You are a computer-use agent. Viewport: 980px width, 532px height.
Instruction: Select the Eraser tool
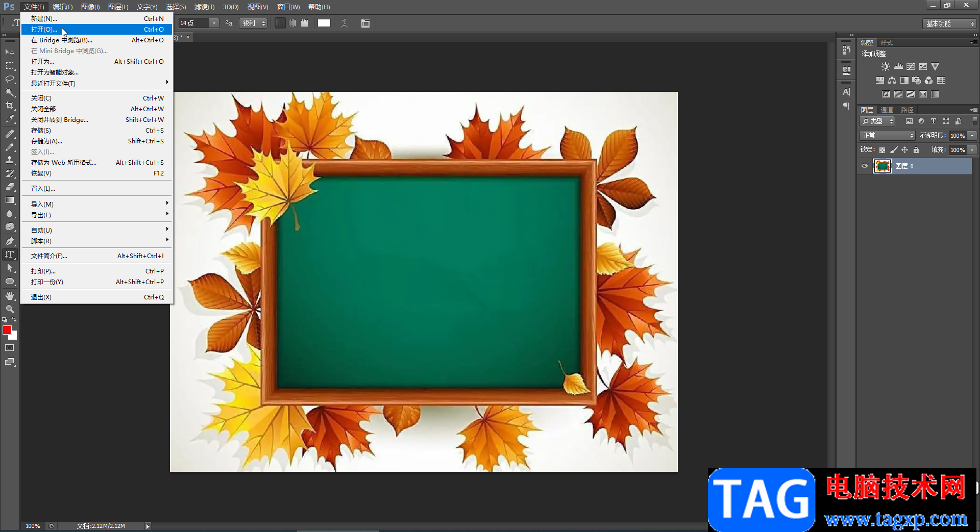(x=10, y=187)
